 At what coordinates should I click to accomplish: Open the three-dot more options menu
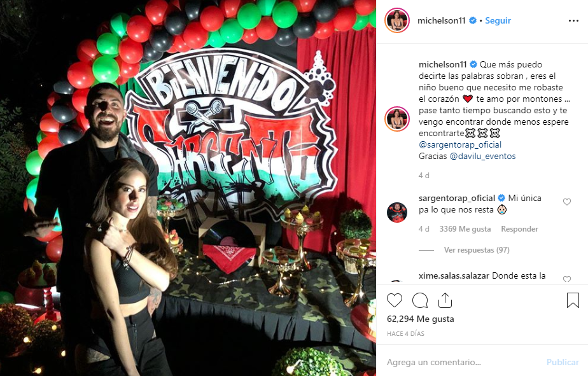pos(573,20)
